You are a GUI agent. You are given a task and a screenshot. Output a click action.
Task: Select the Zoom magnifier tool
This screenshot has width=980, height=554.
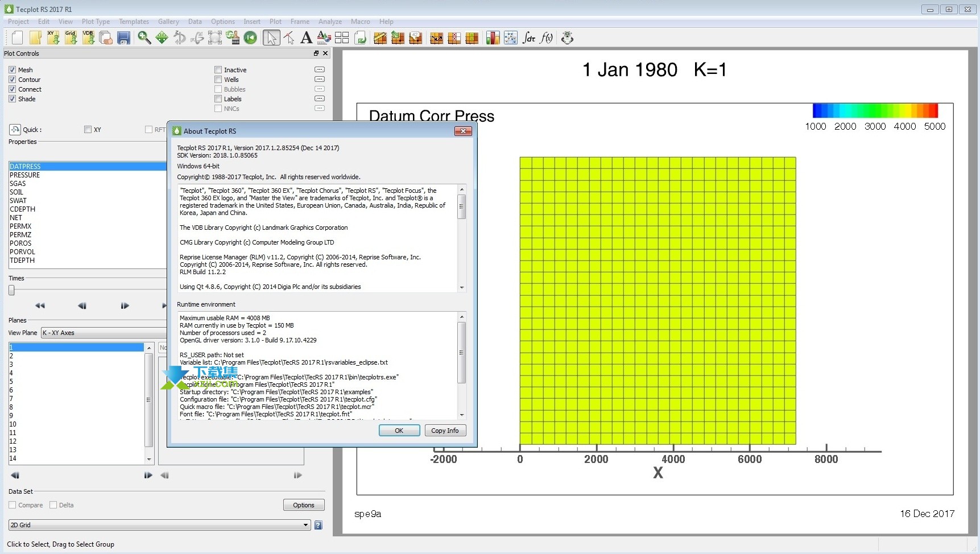point(144,38)
